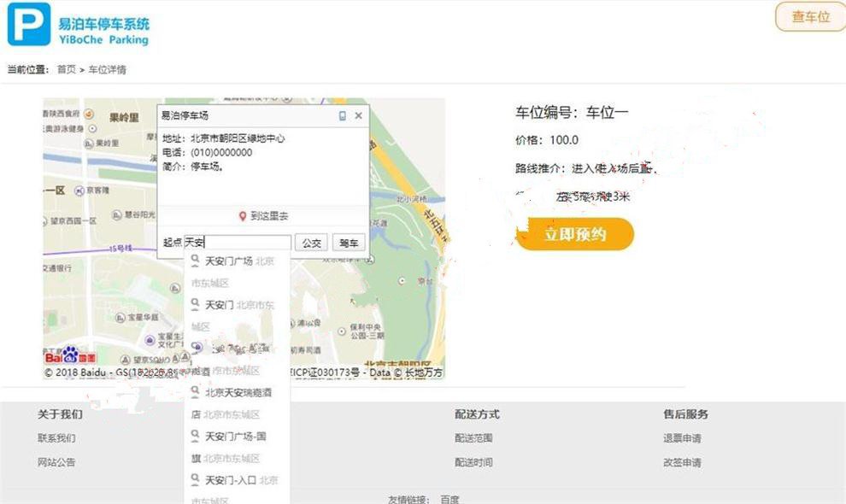846x504 pixels.
Task: Click the send-to-phone icon in map popup
Action: (x=343, y=116)
